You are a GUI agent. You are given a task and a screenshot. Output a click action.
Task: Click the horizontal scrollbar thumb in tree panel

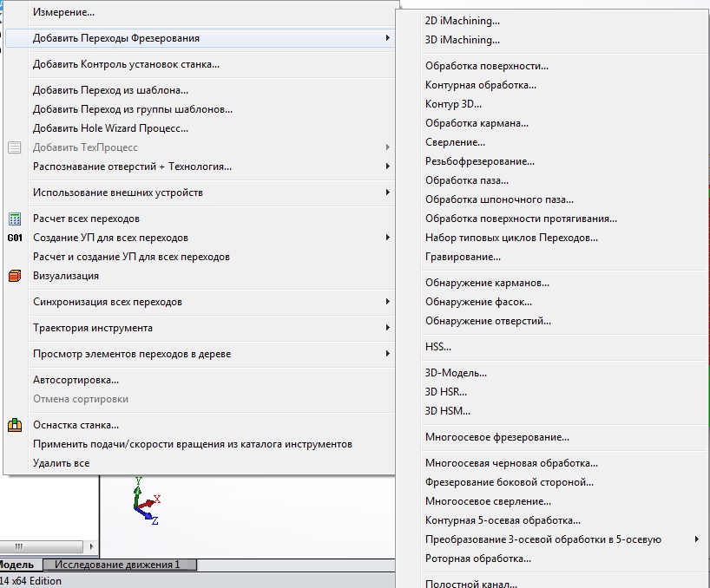[41, 546]
